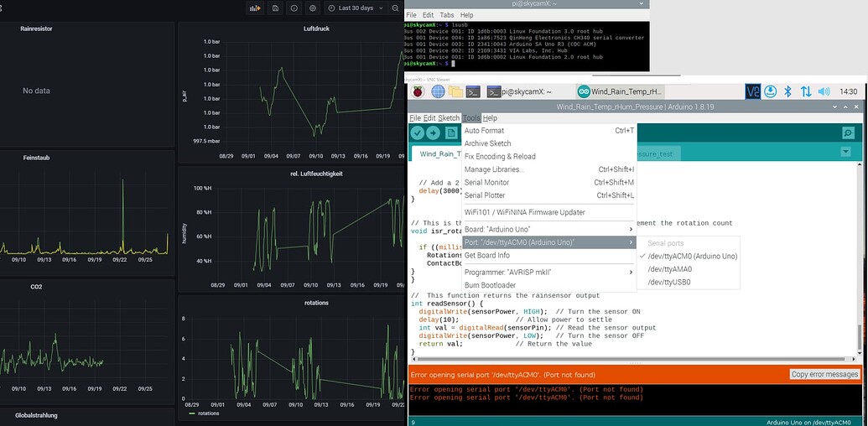Expand the Programmer: "AVRISP mkII" submenu

(x=548, y=273)
